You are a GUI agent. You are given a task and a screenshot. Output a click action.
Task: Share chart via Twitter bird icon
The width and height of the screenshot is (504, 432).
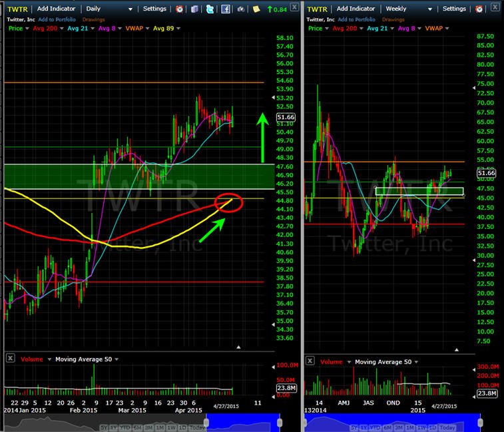click(210, 9)
